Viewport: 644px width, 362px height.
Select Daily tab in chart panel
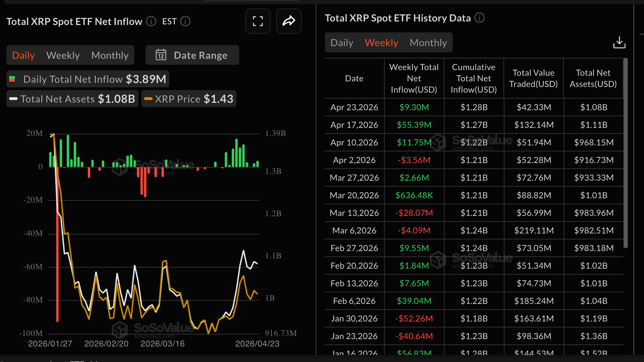(23, 55)
